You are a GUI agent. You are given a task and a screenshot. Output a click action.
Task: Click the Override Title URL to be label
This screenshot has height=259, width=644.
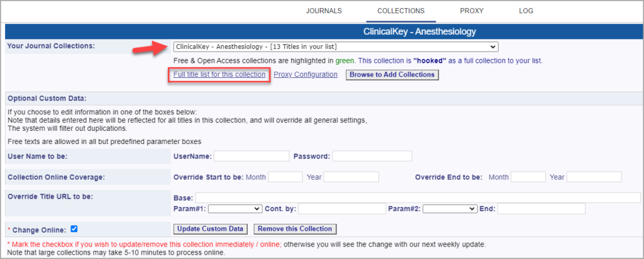50,196
